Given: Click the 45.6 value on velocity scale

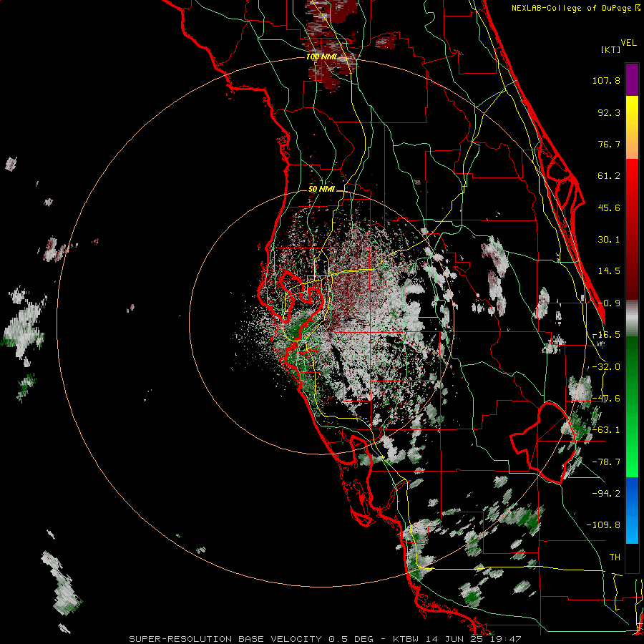Looking at the screenshot, I should [609, 208].
